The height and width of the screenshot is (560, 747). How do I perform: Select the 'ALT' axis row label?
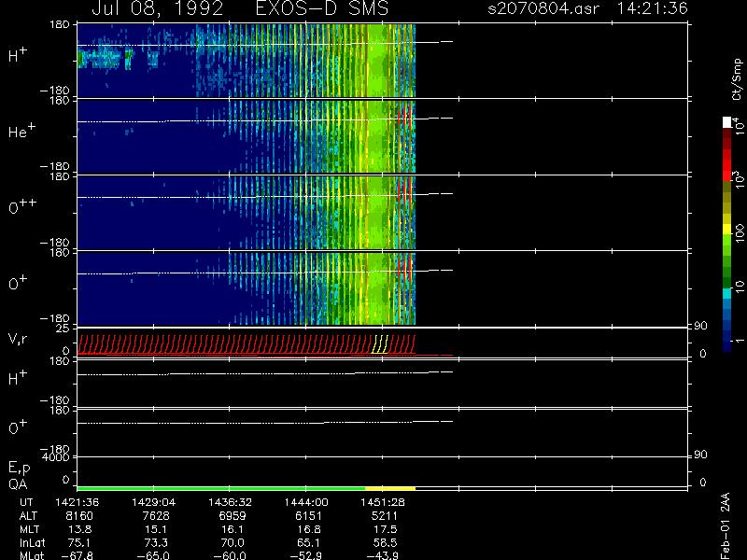pos(28,516)
